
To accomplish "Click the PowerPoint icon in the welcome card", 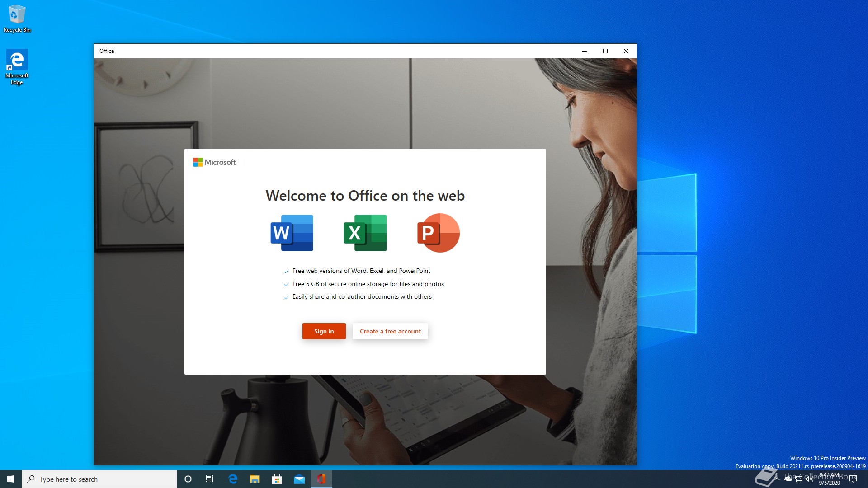I will pos(438,233).
